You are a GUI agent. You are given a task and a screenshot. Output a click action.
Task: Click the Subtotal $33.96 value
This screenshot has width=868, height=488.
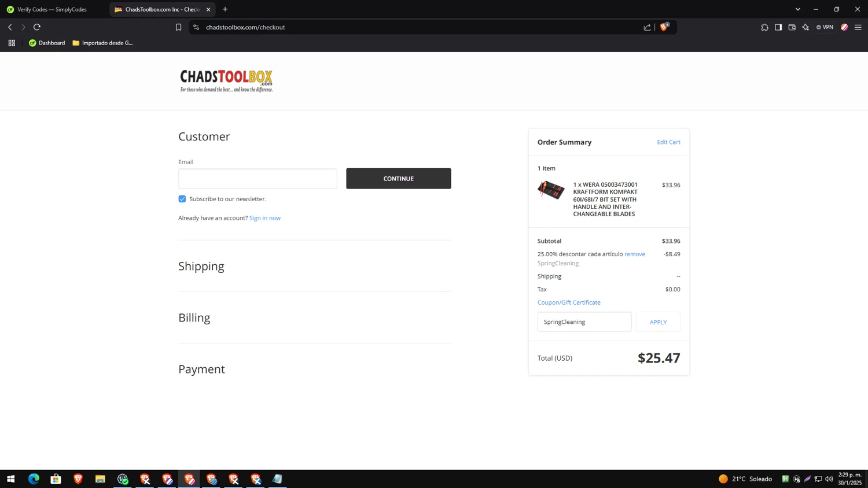pyautogui.click(x=671, y=241)
